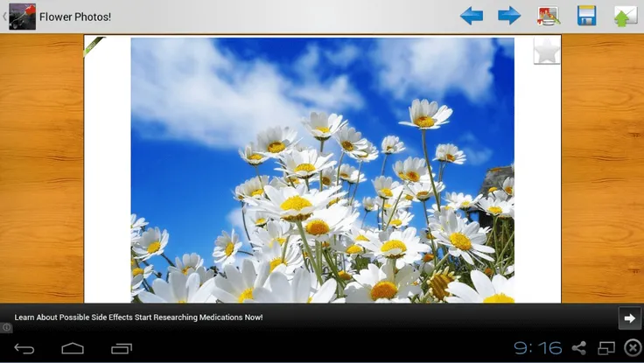Advance to the next flower photo
Viewport: 644px width, 363px height.
[509, 16]
